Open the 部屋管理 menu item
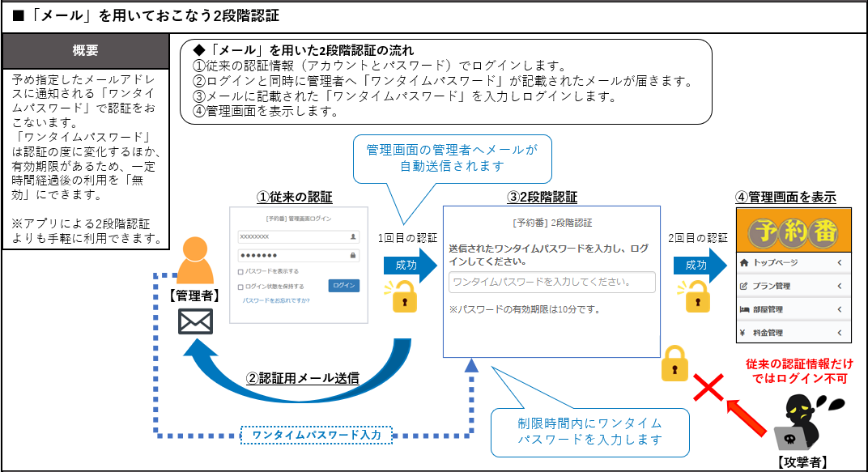 (x=768, y=309)
